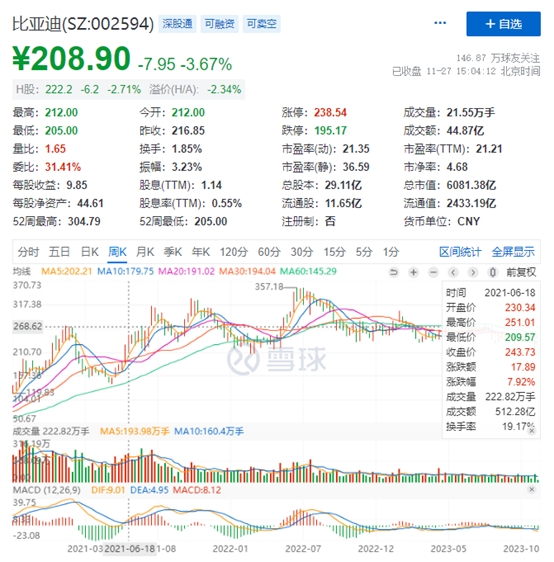Zoom in the K-line chart with plus icon
Image resolution: width=554 pixels, height=562 pixels.
(x=413, y=272)
